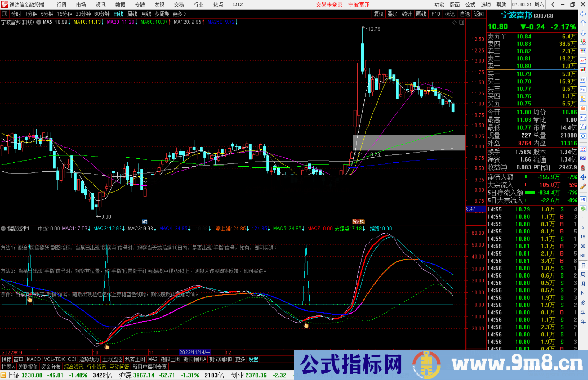Click -自选 to remove stock from watchlist
Image resolution: width=588 pixels, height=380 pixels.
click(464, 14)
